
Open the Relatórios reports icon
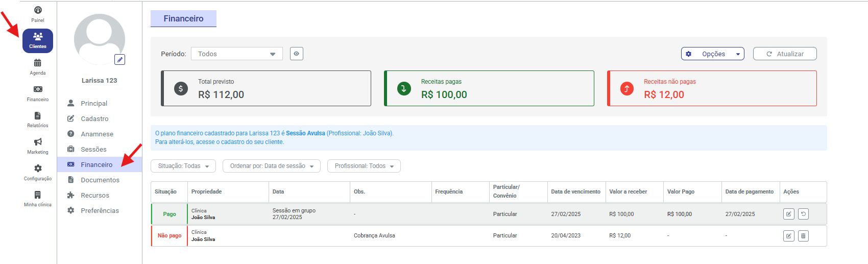[38, 116]
